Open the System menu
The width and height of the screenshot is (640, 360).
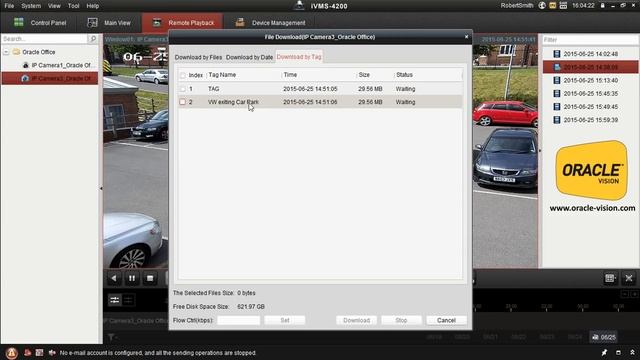point(31,6)
